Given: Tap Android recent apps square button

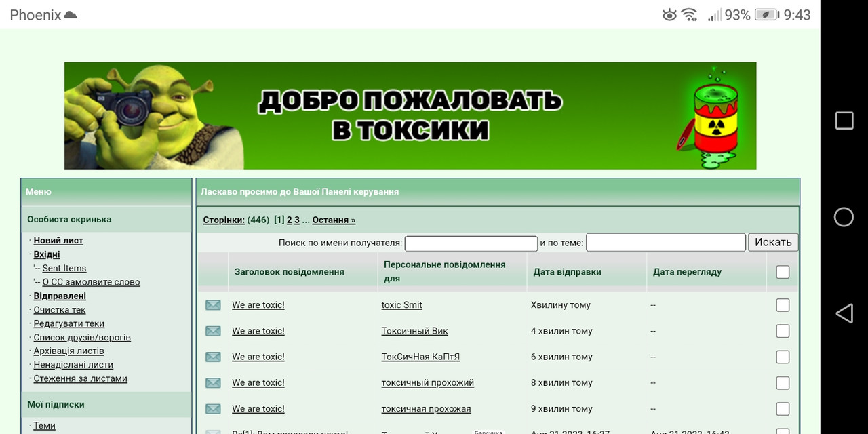Looking at the screenshot, I should point(844,121).
